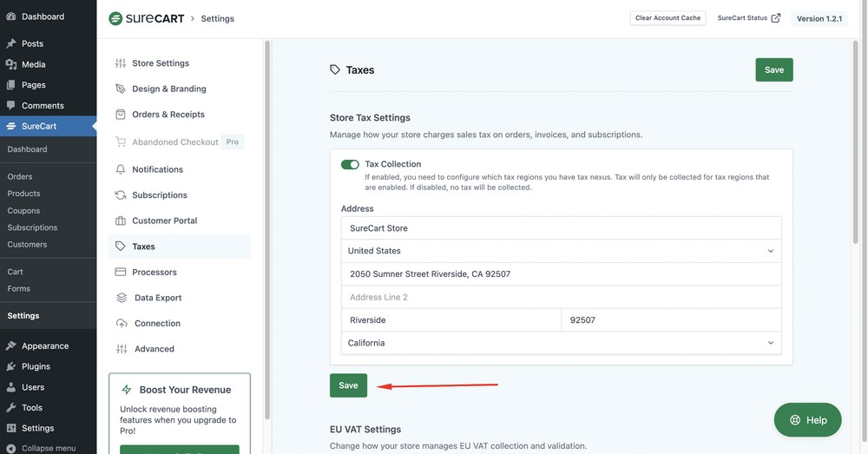Click the Posts pin icon

10,43
